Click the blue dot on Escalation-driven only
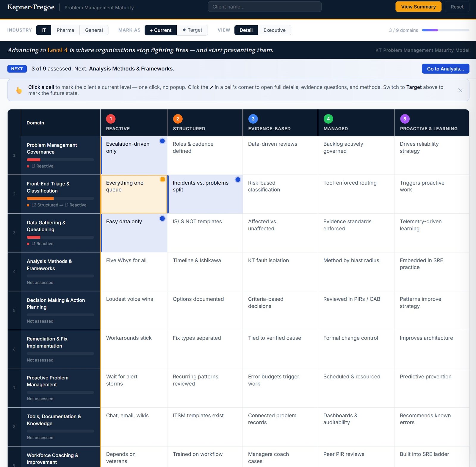Viewport: 476px width, 467px height. [x=162, y=141]
